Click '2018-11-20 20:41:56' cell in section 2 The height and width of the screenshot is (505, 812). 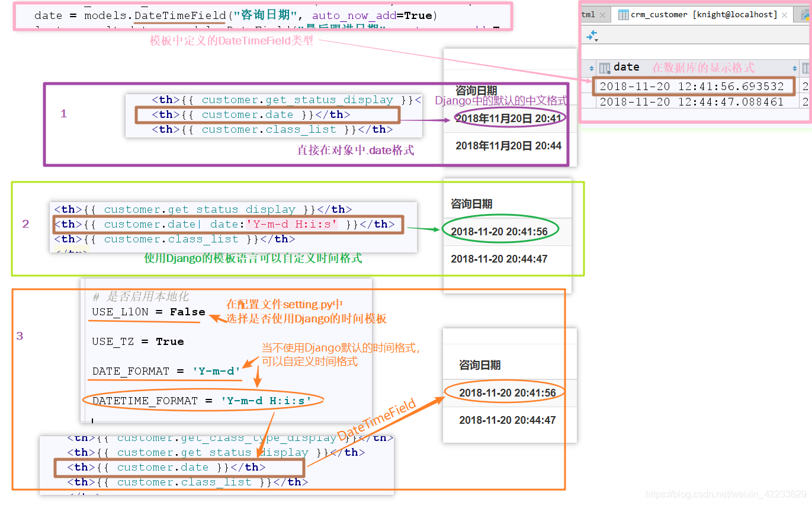pyautogui.click(x=499, y=232)
